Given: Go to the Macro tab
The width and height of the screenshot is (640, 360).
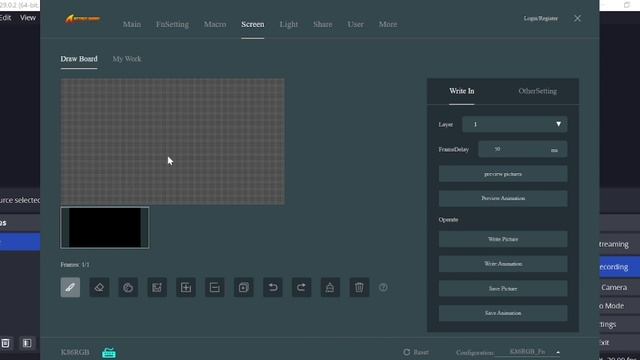Looking at the screenshot, I should point(215,24).
